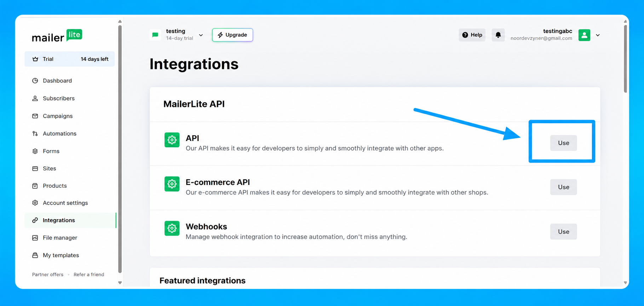Open the user profile dropdown arrow
This screenshot has height=306, width=644.
598,35
